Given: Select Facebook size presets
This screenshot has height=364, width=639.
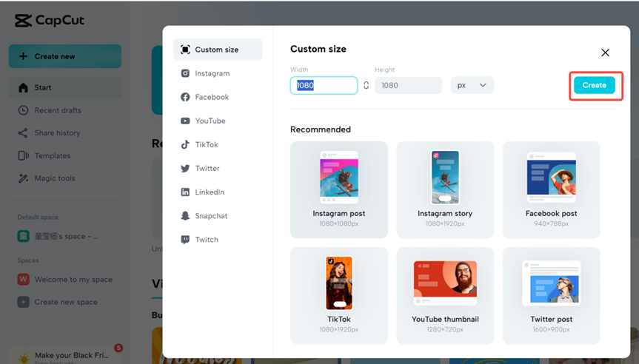Looking at the screenshot, I should point(218,97).
